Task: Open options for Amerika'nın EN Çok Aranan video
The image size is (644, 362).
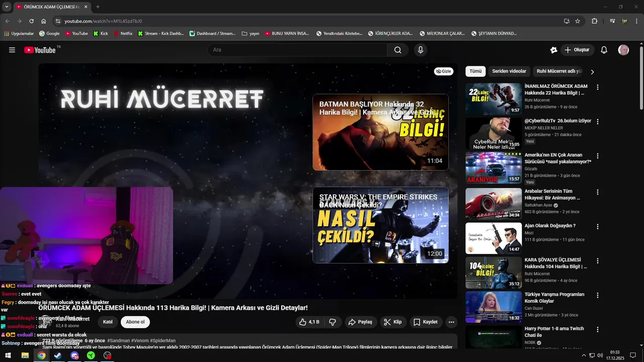Action: tap(598, 156)
